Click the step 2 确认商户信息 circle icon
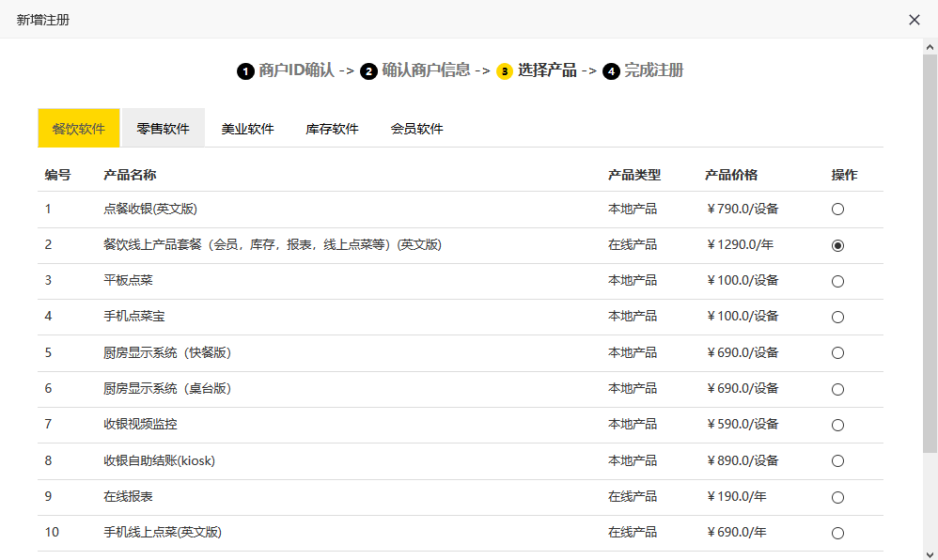The image size is (938, 560). (368, 71)
